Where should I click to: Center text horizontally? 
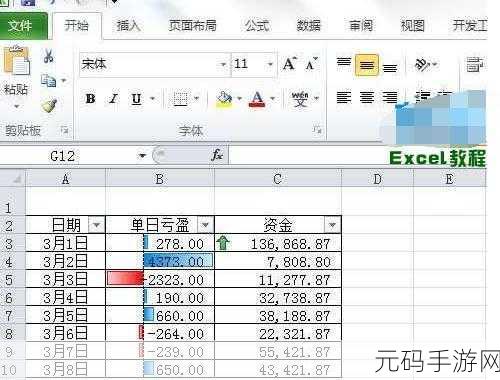[x=367, y=98]
